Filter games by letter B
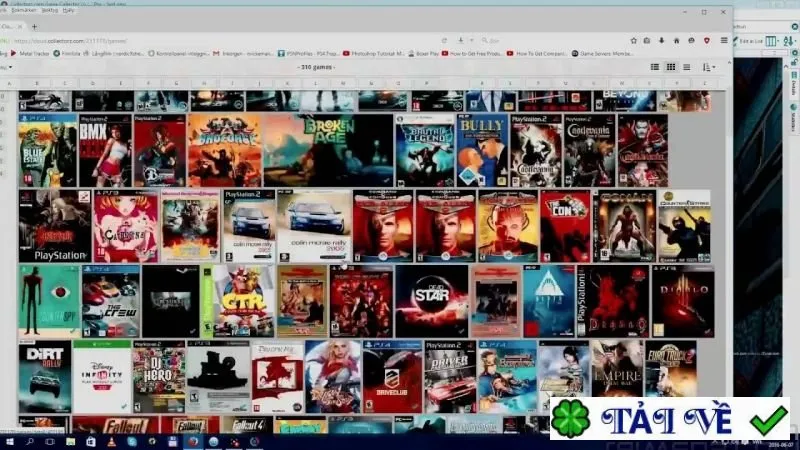The height and width of the screenshot is (450, 800). [x=37, y=83]
